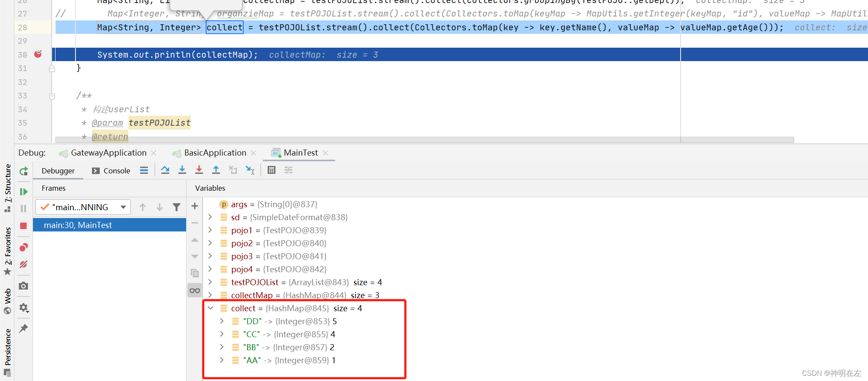Expand pojo3 variable node
Image resolution: width=868 pixels, height=381 pixels.
tap(210, 256)
